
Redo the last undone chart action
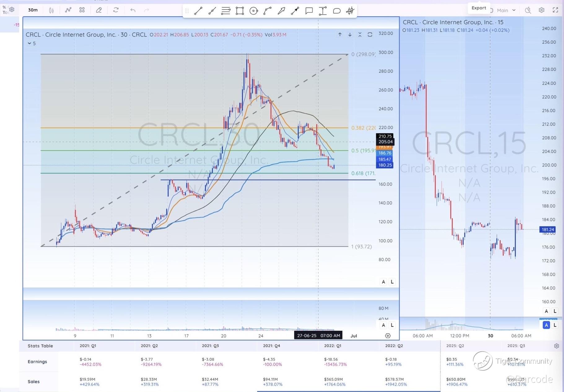click(146, 10)
